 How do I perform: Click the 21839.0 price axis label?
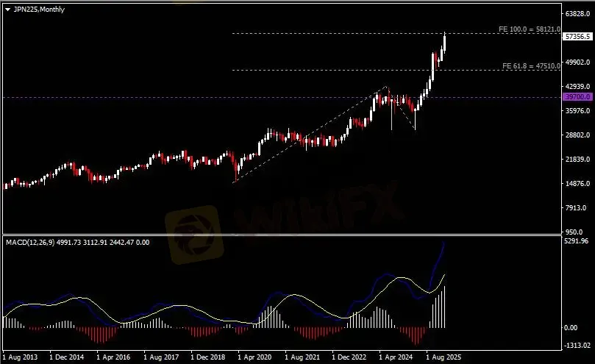click(577, 160)
